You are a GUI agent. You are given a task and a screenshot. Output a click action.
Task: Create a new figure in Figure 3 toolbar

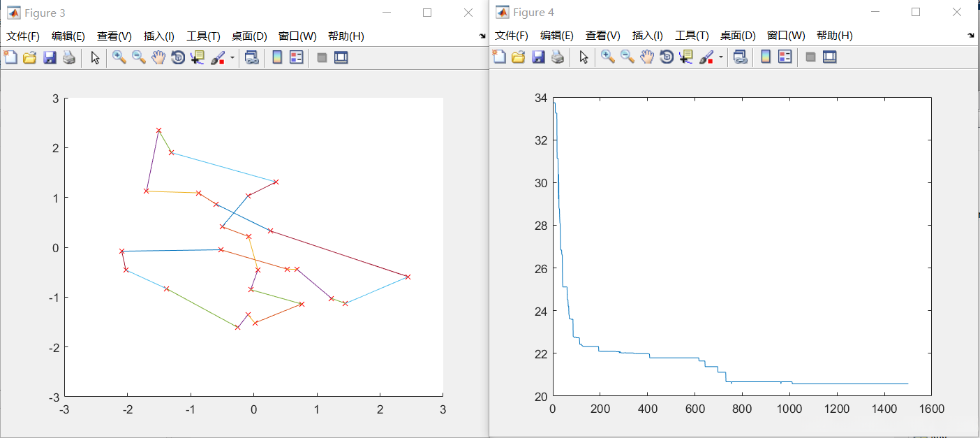[x=10, y=58]
